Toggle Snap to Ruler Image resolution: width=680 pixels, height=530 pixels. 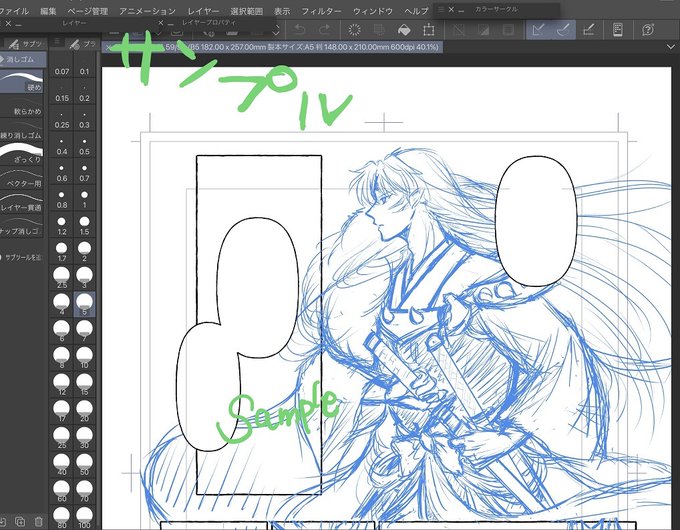[x=538, y=30]
